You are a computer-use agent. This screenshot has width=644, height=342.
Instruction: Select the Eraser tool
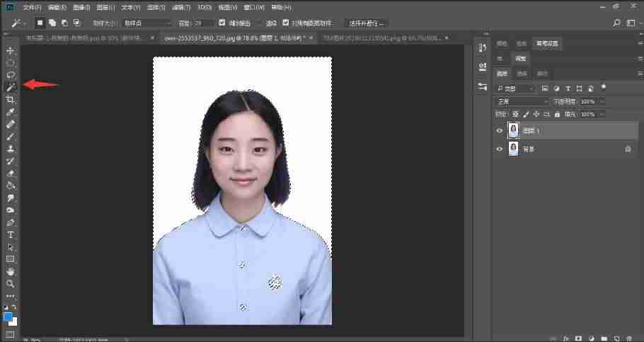(11, 173)
